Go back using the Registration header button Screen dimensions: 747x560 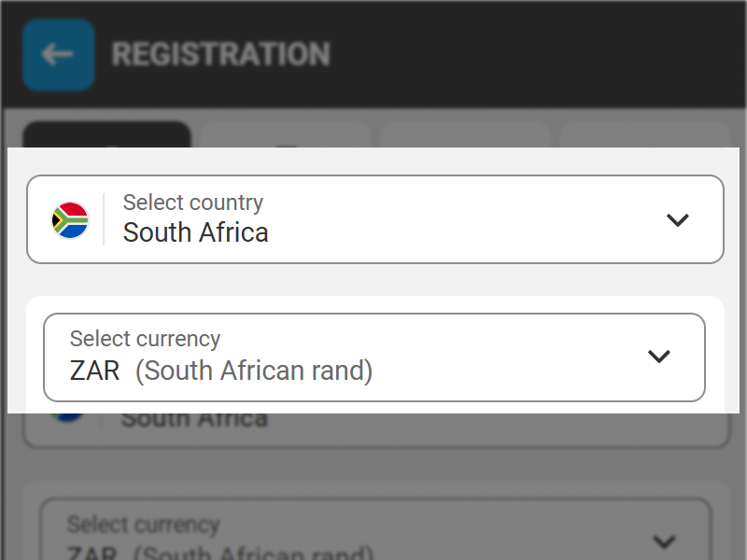pyautogui.click(x=58, y=54)
